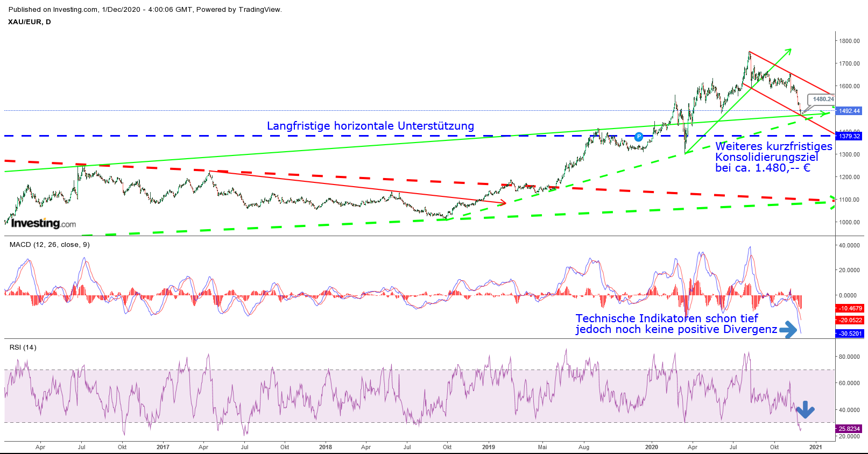
Task: Click the 2020 label on the time axis
Action: (x=651, y=447)
